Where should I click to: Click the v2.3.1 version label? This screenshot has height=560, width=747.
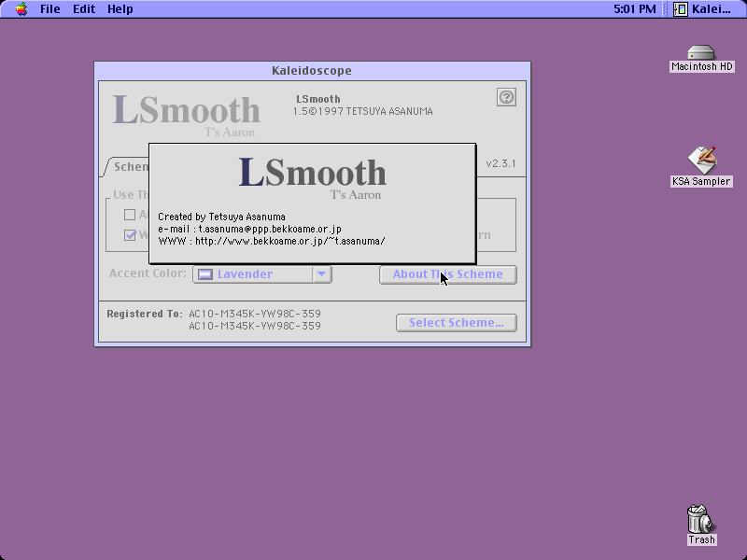tap(500, 164)
